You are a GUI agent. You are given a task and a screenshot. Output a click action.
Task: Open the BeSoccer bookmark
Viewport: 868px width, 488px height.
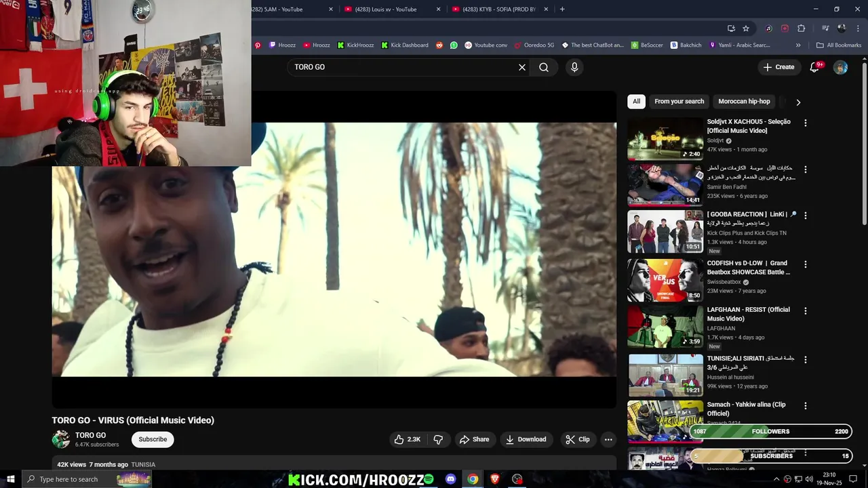click(x=647, y=45)
